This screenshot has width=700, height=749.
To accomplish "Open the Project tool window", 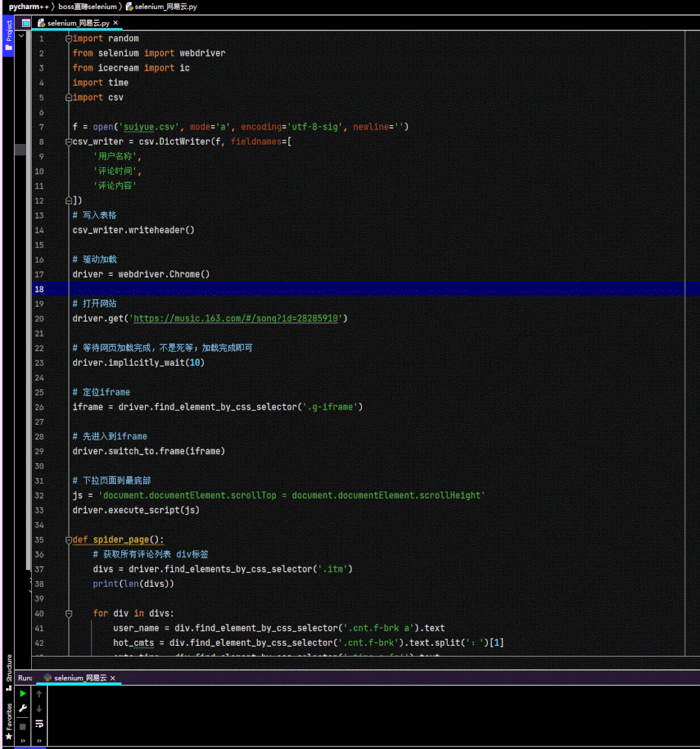I will (8, 36).
